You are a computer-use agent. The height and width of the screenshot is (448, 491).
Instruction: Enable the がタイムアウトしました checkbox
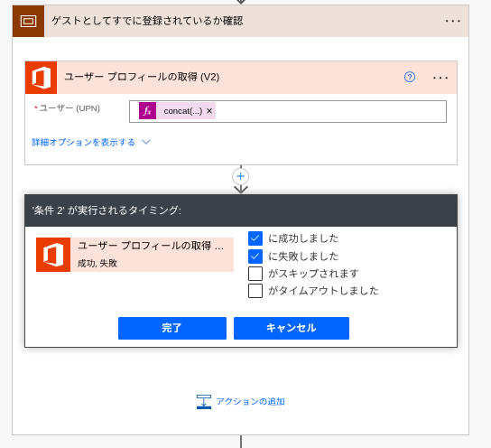coord(255,291)
